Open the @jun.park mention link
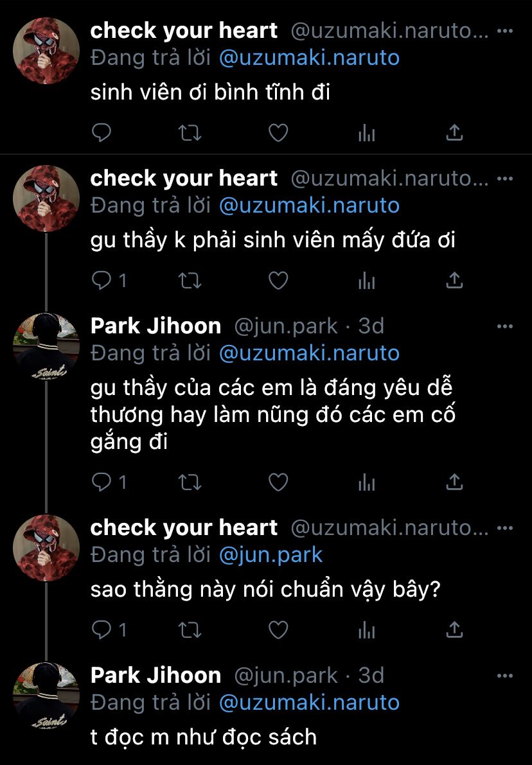532x765 pixels. point(270,554)
